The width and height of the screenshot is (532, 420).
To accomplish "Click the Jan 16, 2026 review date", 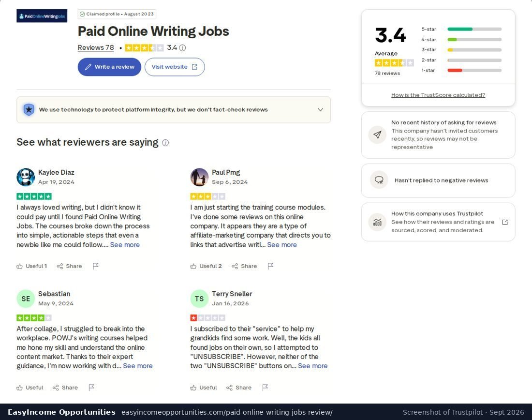I will pos(230,303).
